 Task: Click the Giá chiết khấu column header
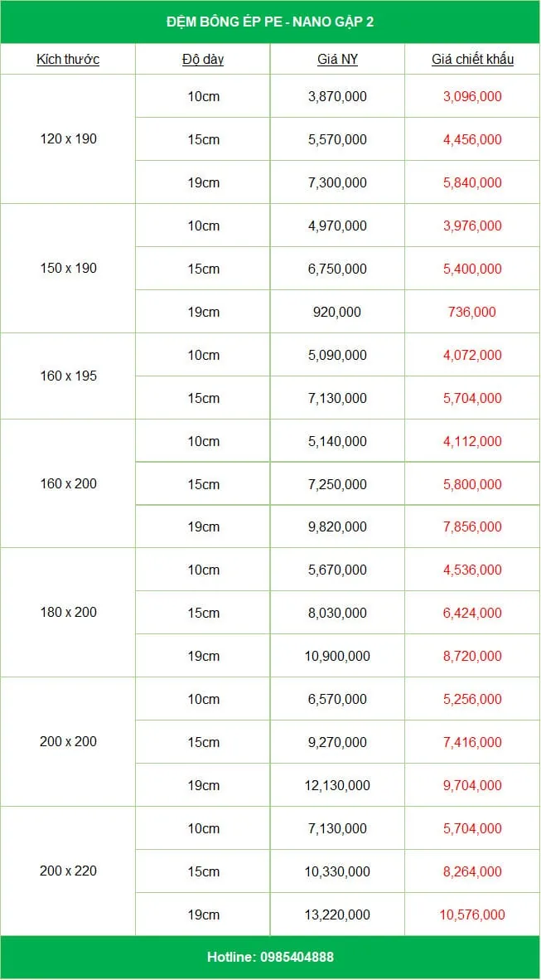(472, 60)
